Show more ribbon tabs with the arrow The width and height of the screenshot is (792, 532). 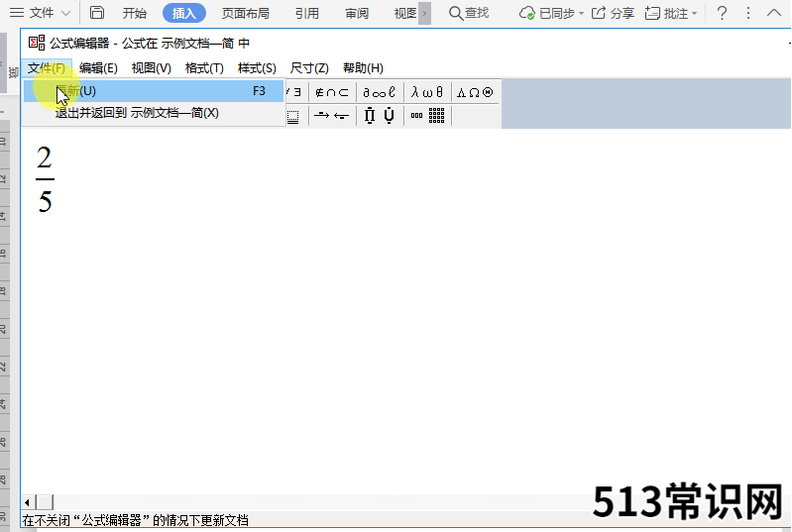(x=425, y=13)
